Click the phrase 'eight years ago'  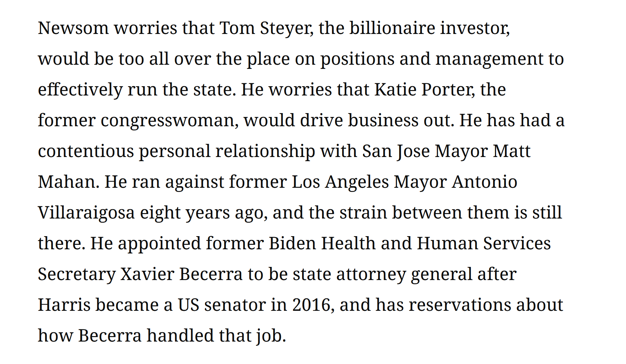pyautogui.click(x=202, y=213)
